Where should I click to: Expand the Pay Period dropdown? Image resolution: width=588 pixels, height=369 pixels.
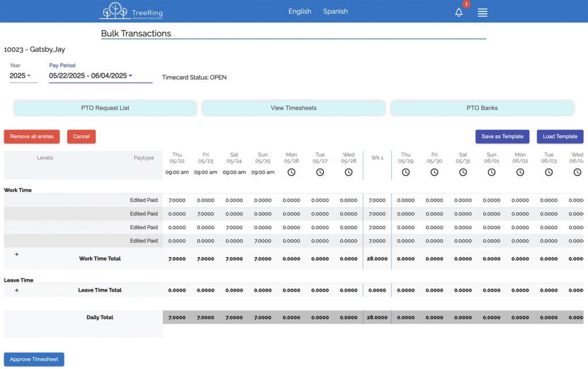click(x=91, y=76)
